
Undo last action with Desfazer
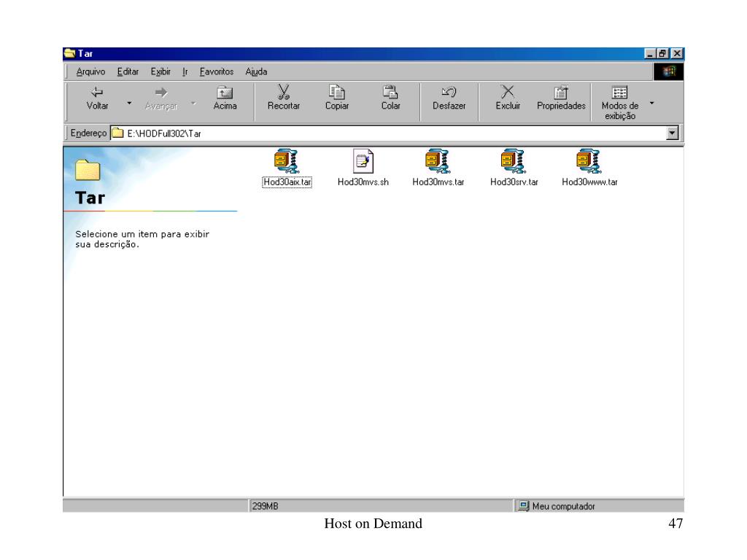(449, 98)
